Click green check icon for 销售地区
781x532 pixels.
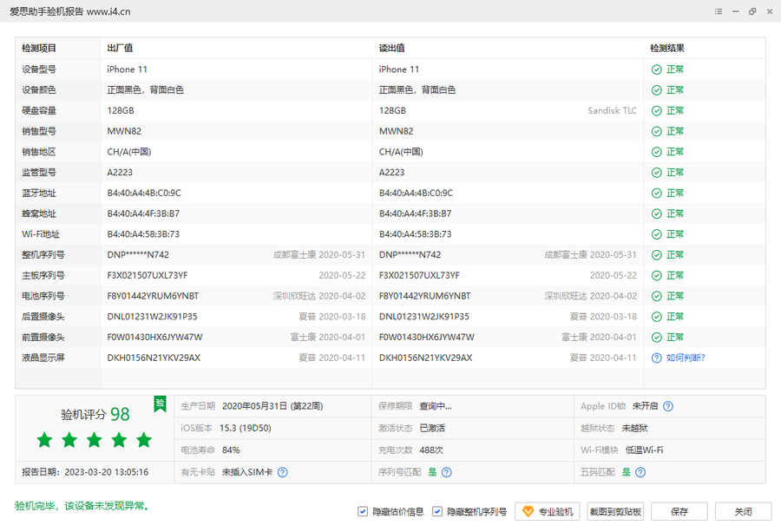click(657, 152)
